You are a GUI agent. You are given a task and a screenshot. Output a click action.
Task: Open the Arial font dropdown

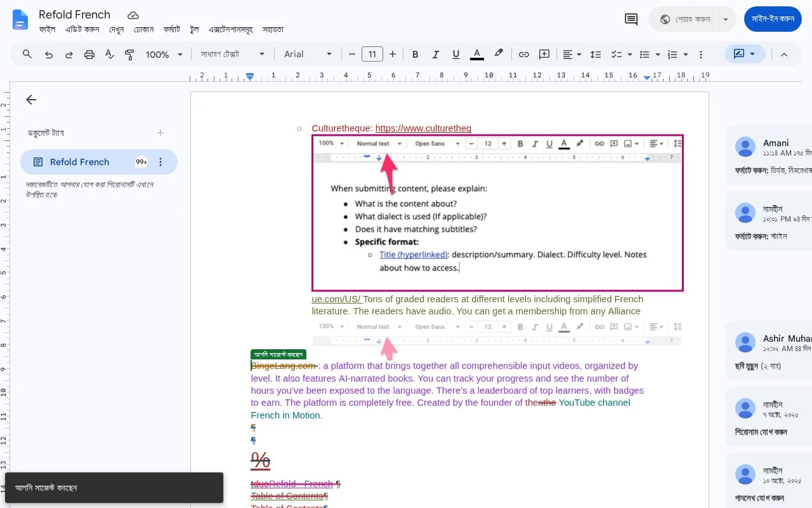308,55
